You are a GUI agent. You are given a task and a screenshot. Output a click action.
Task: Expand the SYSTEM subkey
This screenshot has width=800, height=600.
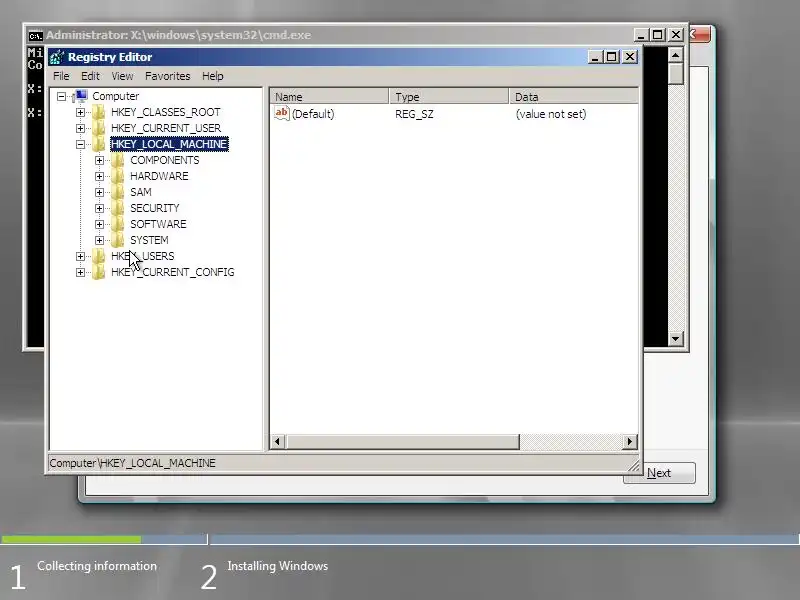tap(99, 240)
